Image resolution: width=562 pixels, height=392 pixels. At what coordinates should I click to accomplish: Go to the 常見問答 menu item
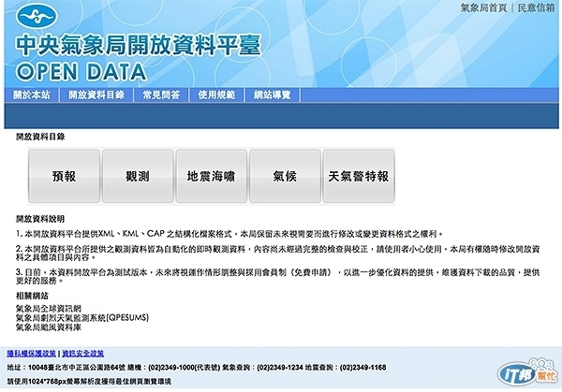tap(161, 94)
